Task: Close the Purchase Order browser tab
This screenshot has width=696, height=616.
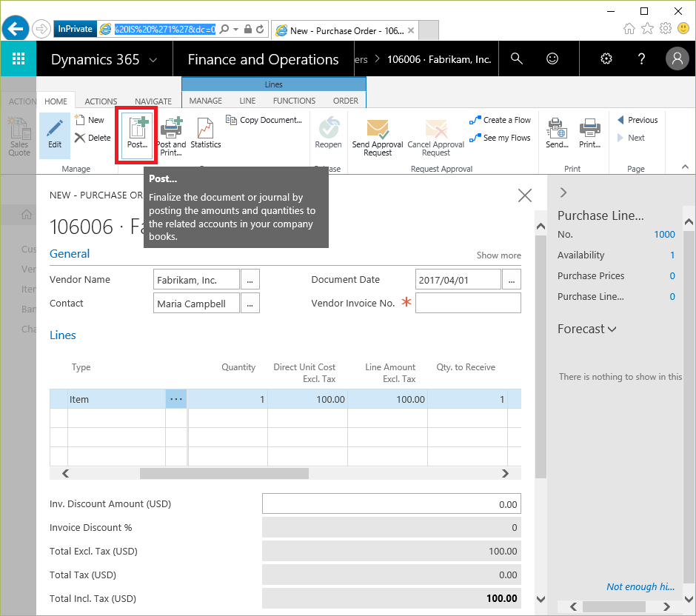Action: coord(411,30)
